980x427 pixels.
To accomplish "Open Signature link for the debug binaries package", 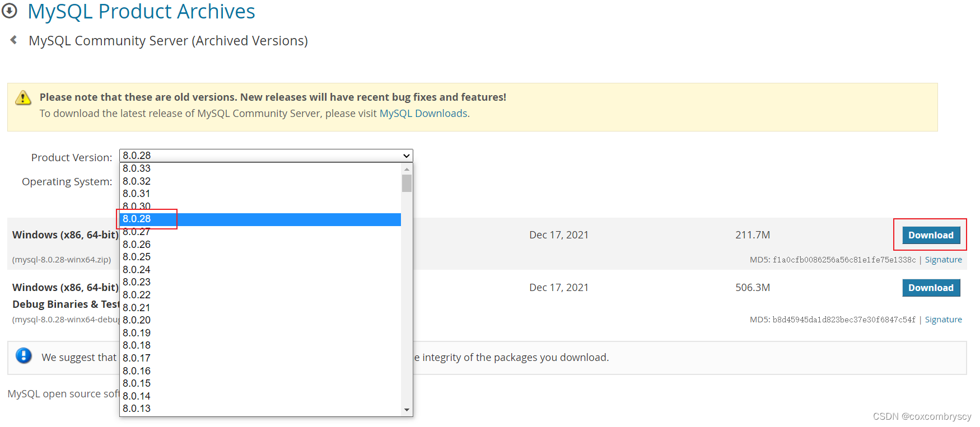I will (x=943, y=320).
